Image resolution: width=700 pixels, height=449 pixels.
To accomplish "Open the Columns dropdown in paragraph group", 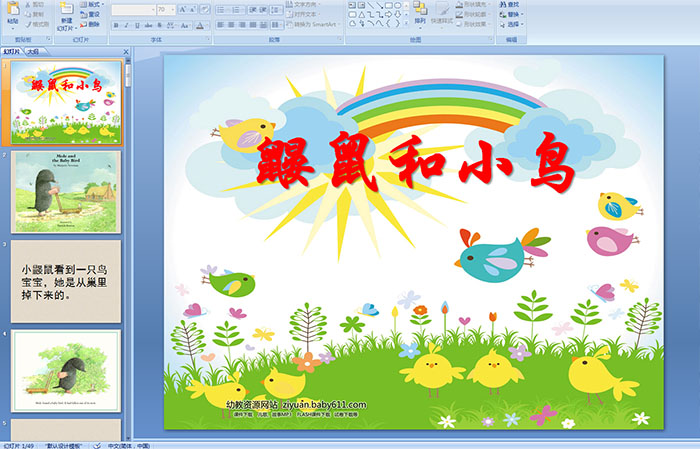I will click(x=277, y=25).
